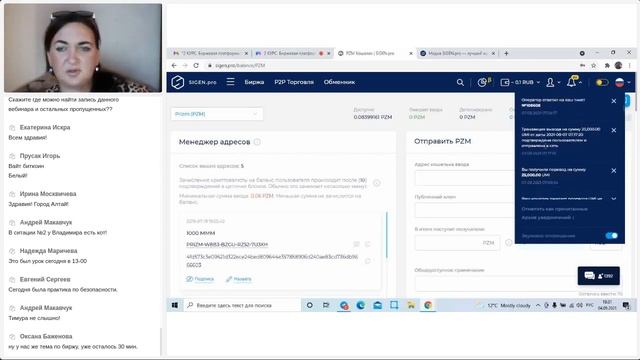This screenshot has height=360, width=640.
Task: Open the Mail app from taskbar
Action: pos(378,305)
